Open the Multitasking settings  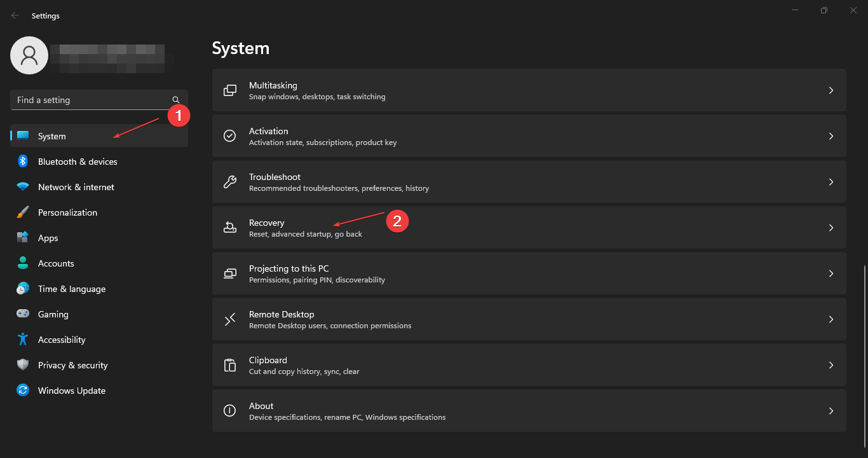pos(529,90)
